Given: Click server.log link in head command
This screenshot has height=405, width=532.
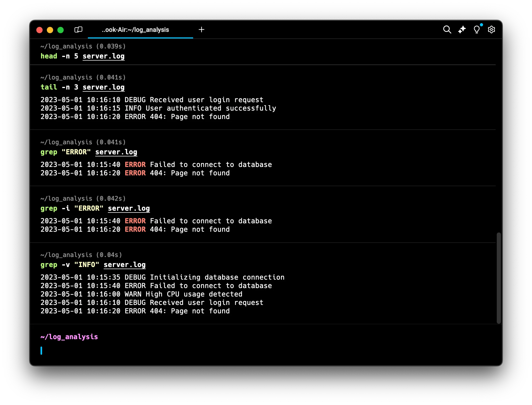Looking at the screenshot, I should click(x=103, y=56).
